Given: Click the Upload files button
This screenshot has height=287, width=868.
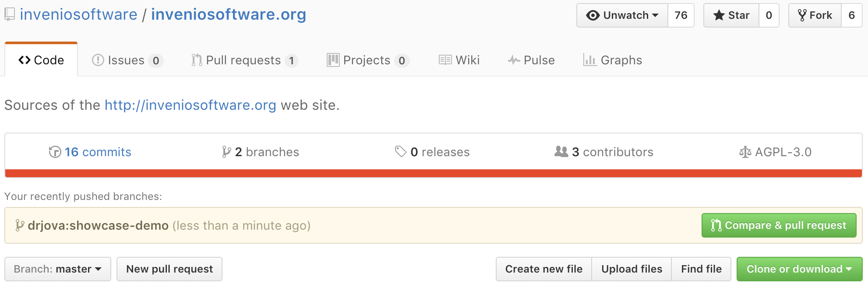Looking at the screenshot, I should (x=632, y=269).
